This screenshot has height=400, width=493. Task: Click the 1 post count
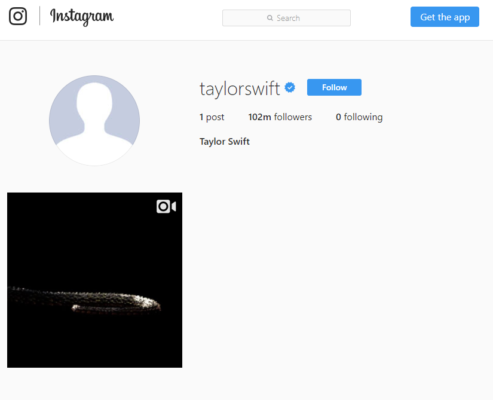(212, 117)
